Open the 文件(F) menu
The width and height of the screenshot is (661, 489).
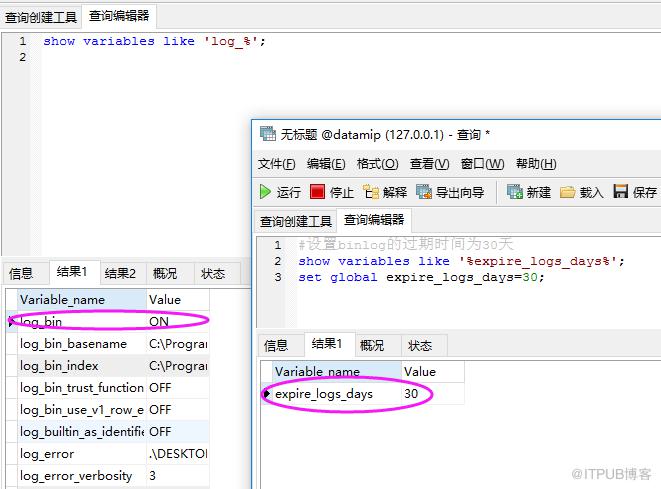coord(277,164)
